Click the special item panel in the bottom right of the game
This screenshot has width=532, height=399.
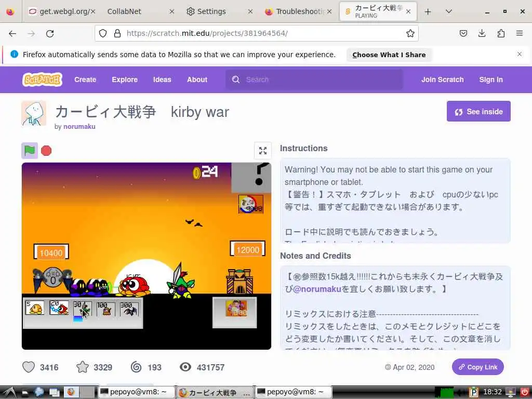coord(234,312)
